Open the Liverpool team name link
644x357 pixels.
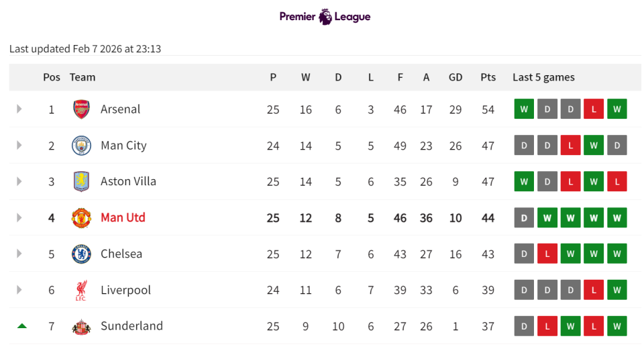click(x=125, y=290)
